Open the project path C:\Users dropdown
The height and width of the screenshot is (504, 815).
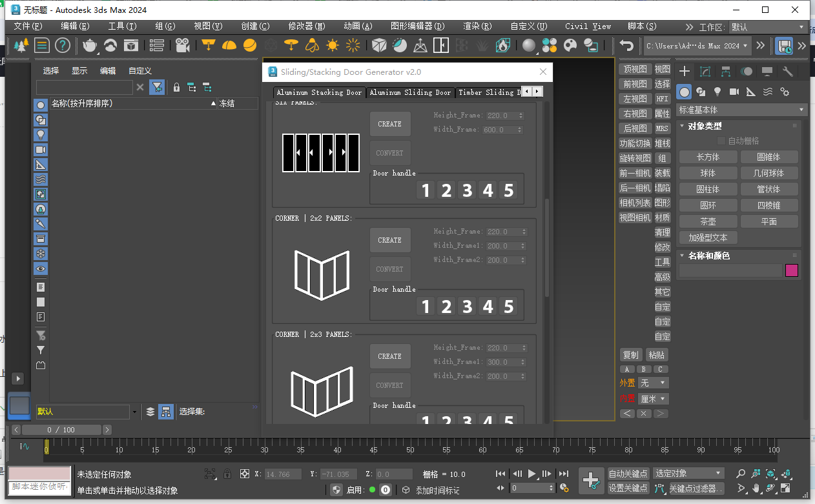pos(697,46)
